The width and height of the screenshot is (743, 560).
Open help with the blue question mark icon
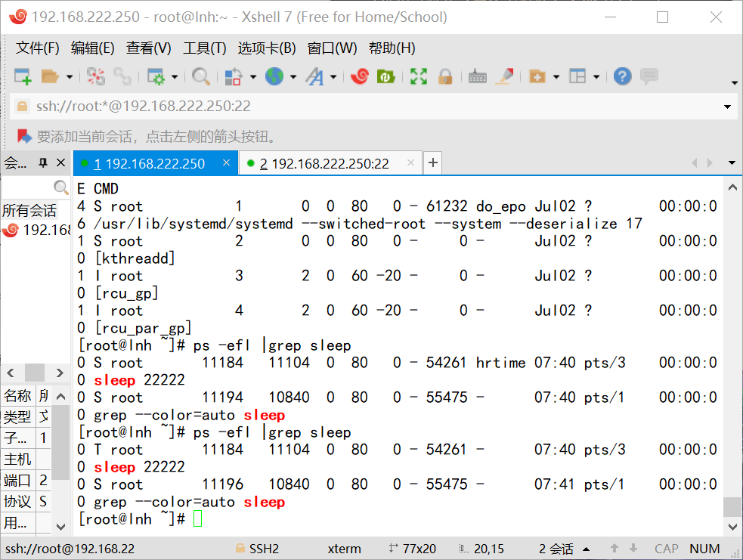coord(623,76)
